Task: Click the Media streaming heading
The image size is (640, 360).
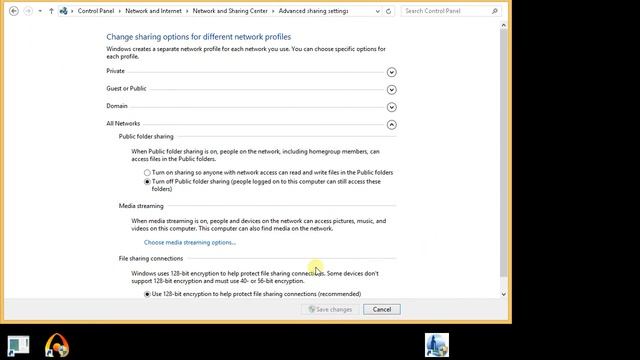Action: click(x=141, y=206)
